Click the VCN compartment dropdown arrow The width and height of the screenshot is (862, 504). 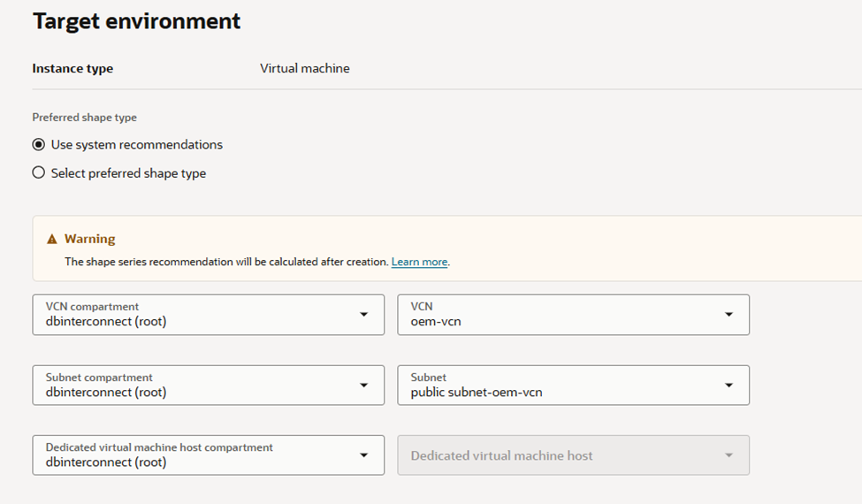(x=363, y=315)
